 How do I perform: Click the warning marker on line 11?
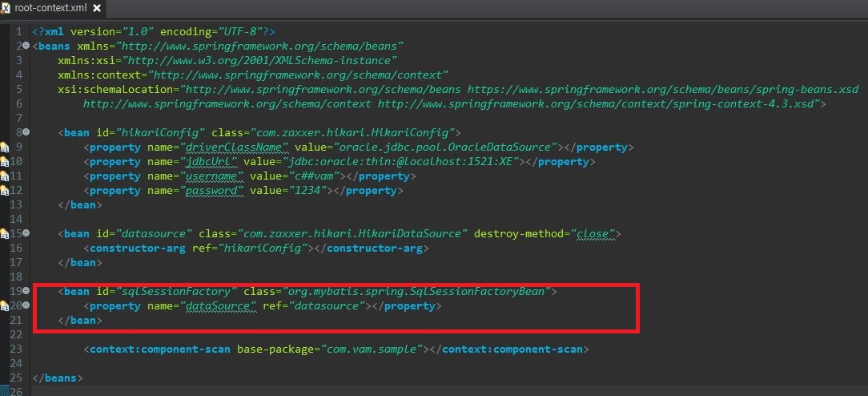5,176
